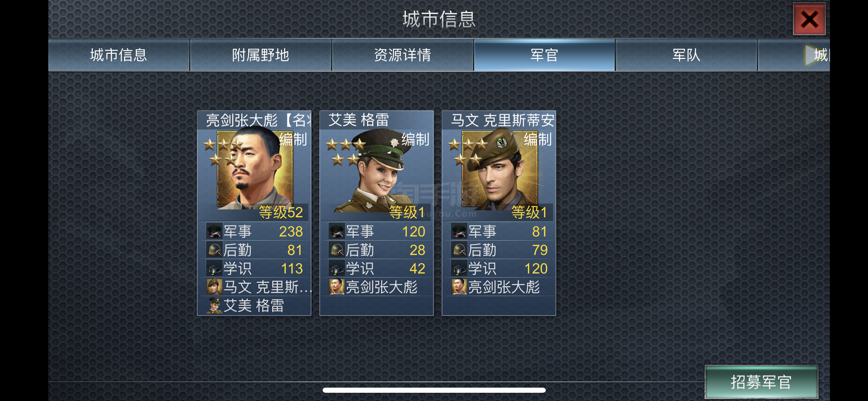Go to the 军队 tab

pyautogui.click(x=686, y=55)
